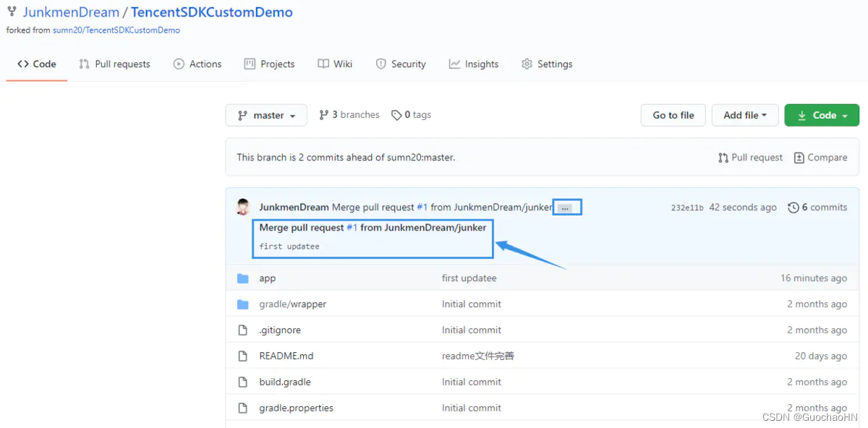The image size is (868, 428).
Task: Switch to the Settings tab
Action: (x=547, y=64)
